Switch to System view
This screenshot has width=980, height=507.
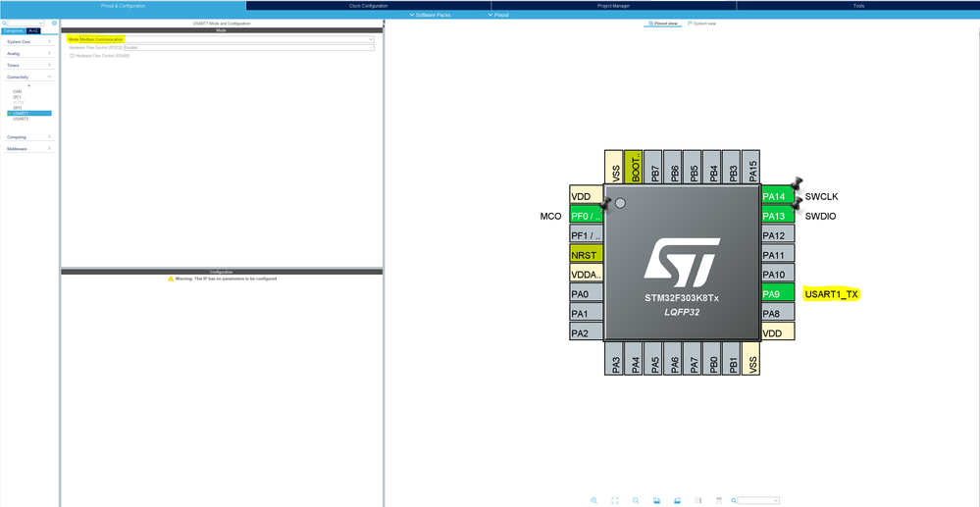[x=701, y=24]
